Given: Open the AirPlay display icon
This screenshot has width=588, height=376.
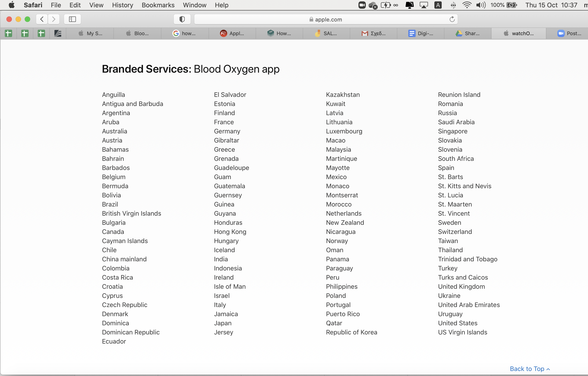Looking at the screenshot, I should (x=424, y=5).
